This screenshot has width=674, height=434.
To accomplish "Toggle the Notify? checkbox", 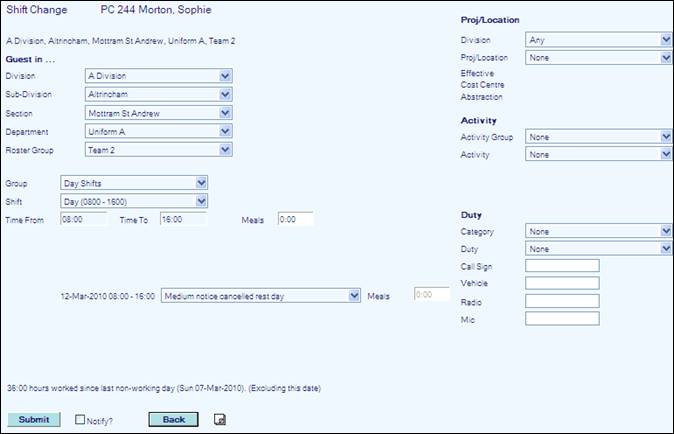I will pyautogui.click(x=81, y=419).
